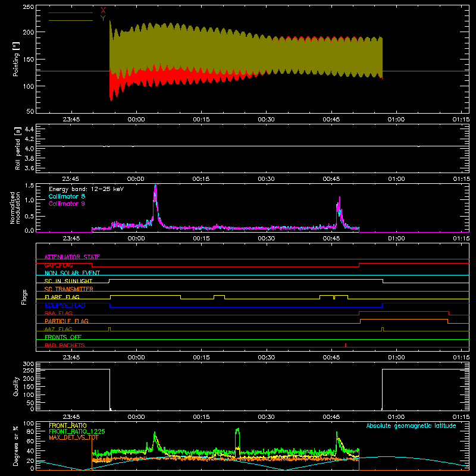Click 00:00 time label under Pointing plot
Image resolution: width=476 pixels, height=476 pixels.
[136, 120]
